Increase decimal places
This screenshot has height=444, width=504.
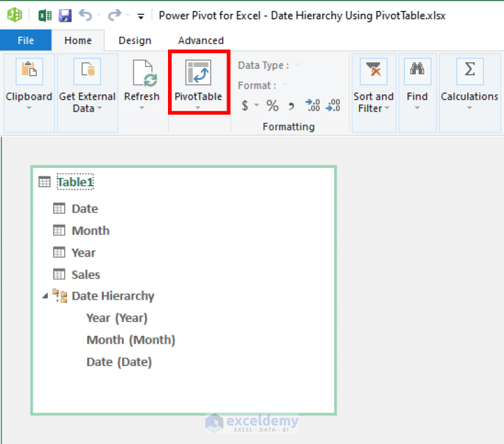pos(313,106)
